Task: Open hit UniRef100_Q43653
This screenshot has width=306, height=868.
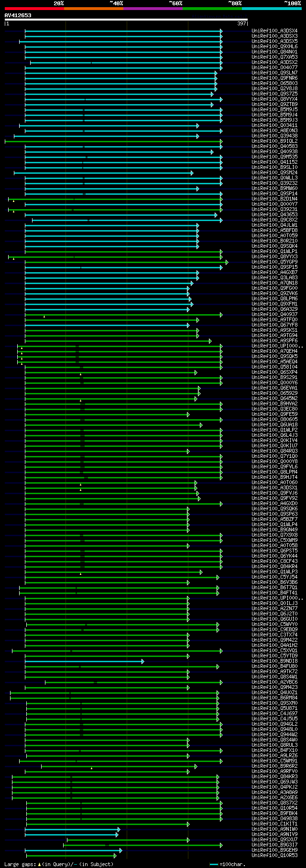Action: coord(274,215)
